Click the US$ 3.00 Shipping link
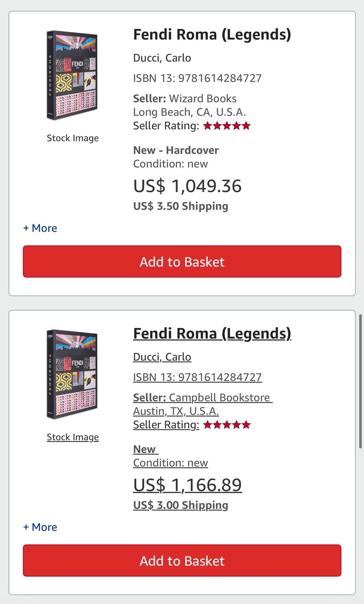 pyautogui.click(x=180, y=505)
